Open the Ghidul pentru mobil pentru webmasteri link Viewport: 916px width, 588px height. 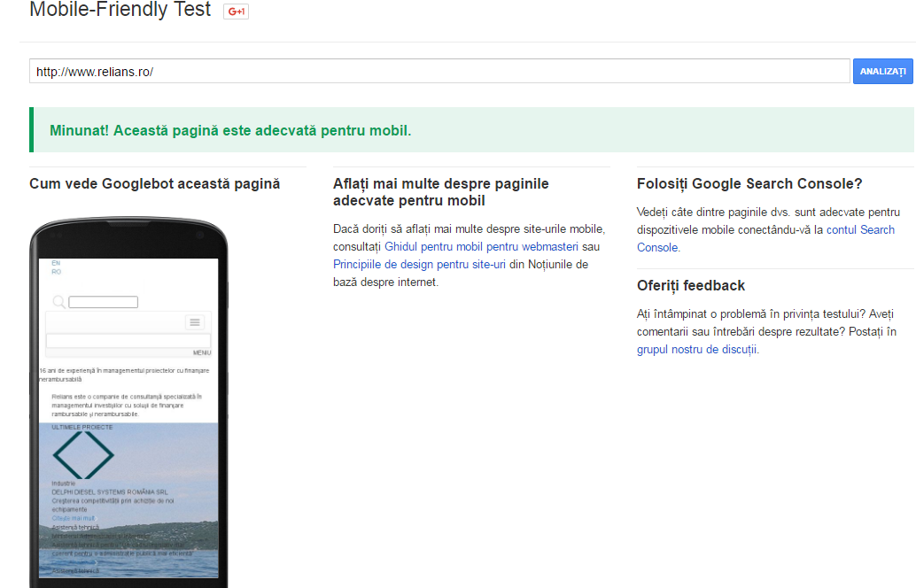tap(481, 246)
